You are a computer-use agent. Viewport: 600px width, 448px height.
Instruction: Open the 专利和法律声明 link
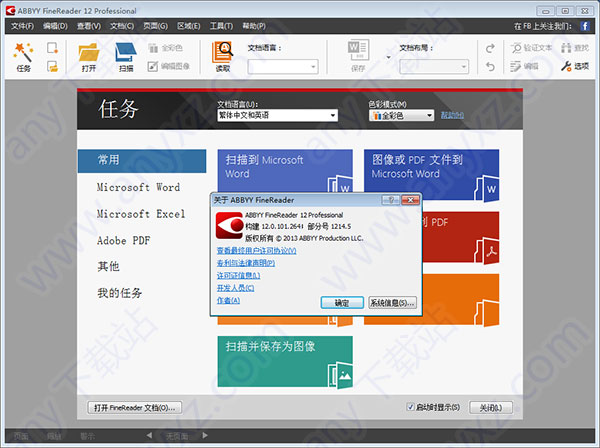click(246, 263)
